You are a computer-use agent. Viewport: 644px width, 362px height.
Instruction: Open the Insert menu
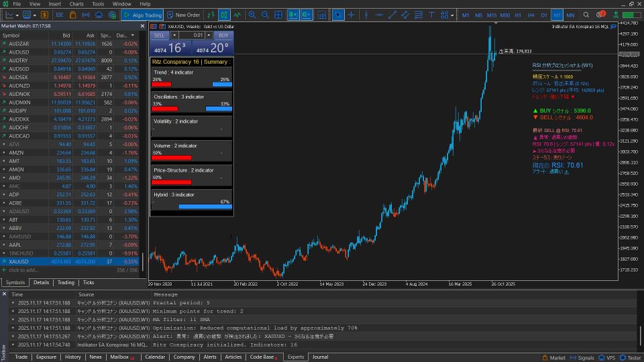(54, 4)
